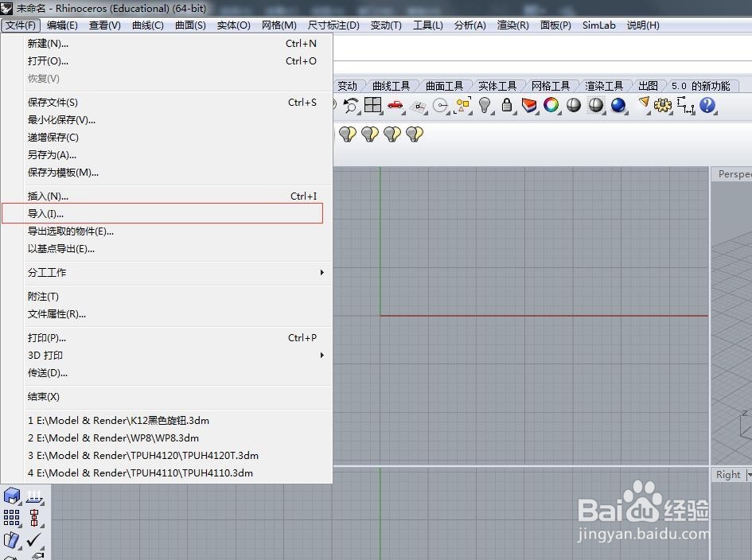
Task: Switch to the 出图 toolbar tab
Action: point(648,86)
